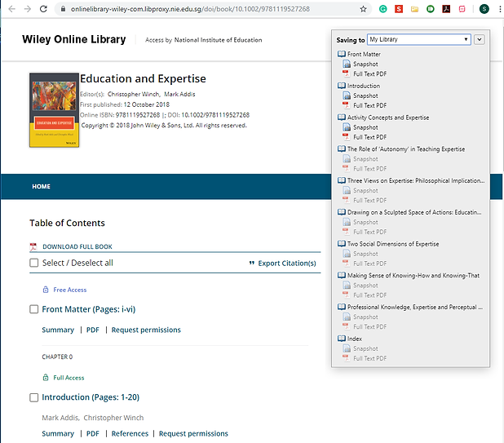This screenshot has width=504, height=443.
Task: Click the Adobe Acrobat extension icon
Action: coord(446,9)
